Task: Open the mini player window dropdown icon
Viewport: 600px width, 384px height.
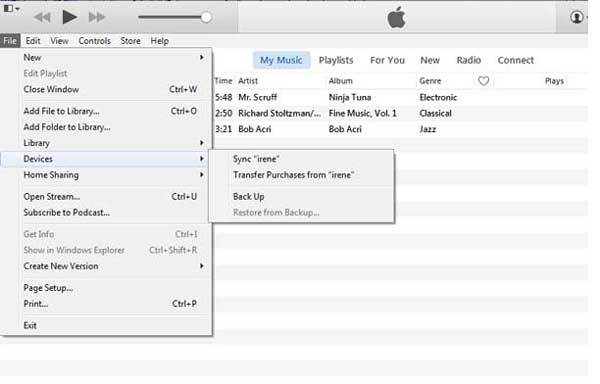Action: coord(11,8)
